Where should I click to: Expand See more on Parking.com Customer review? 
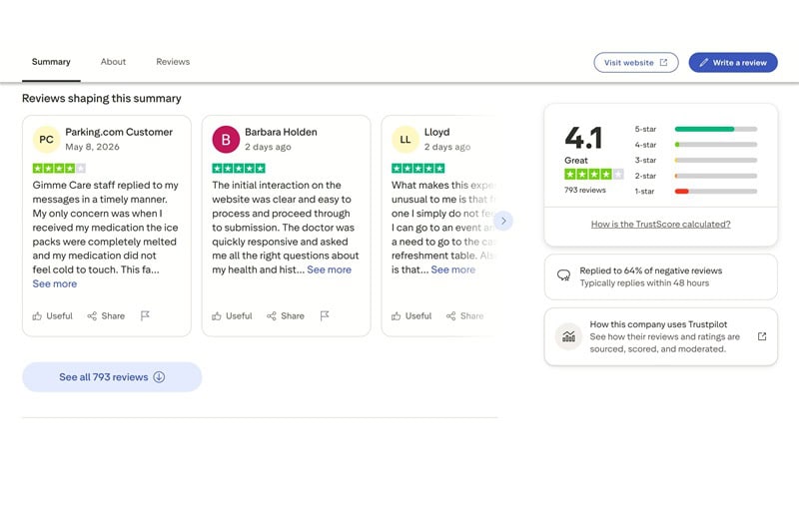(x=55, y=284)
